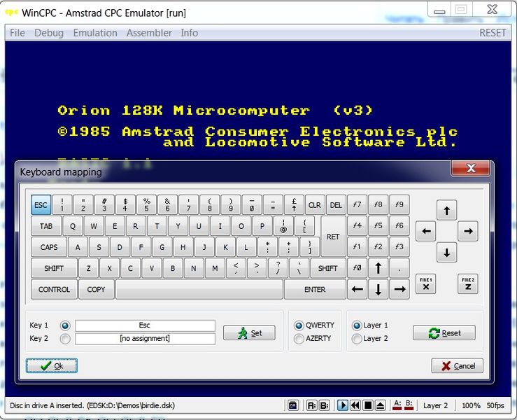The width and height of the screenshot is (517, 420).
Task: Open the Assembler menu
Action: tap(149, 33)
